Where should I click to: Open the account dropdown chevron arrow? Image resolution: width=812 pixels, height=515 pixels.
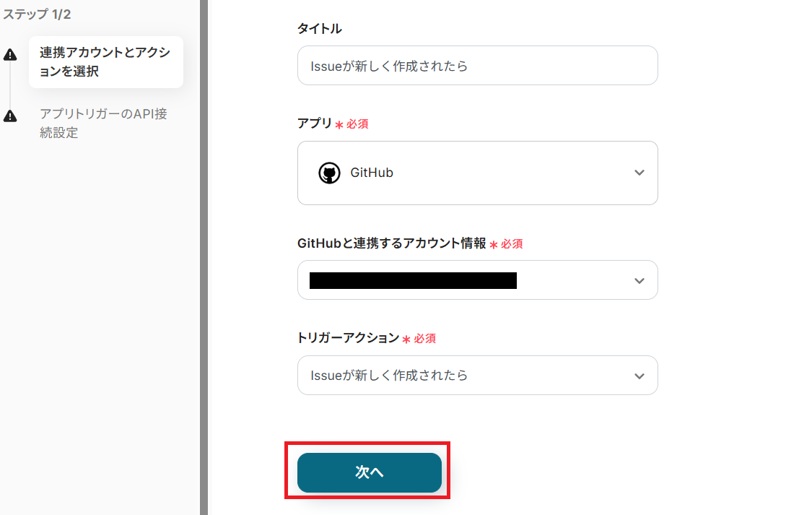[639, 280]
